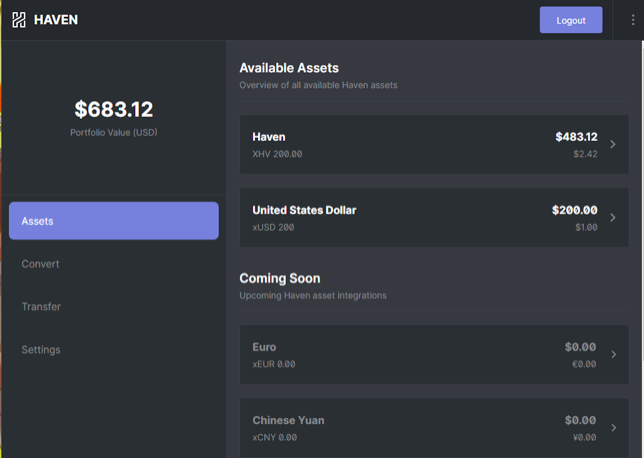Expand the Haven asset chevron
The height and width of the screenshot is (458, 644).
(x=613, y=144)
